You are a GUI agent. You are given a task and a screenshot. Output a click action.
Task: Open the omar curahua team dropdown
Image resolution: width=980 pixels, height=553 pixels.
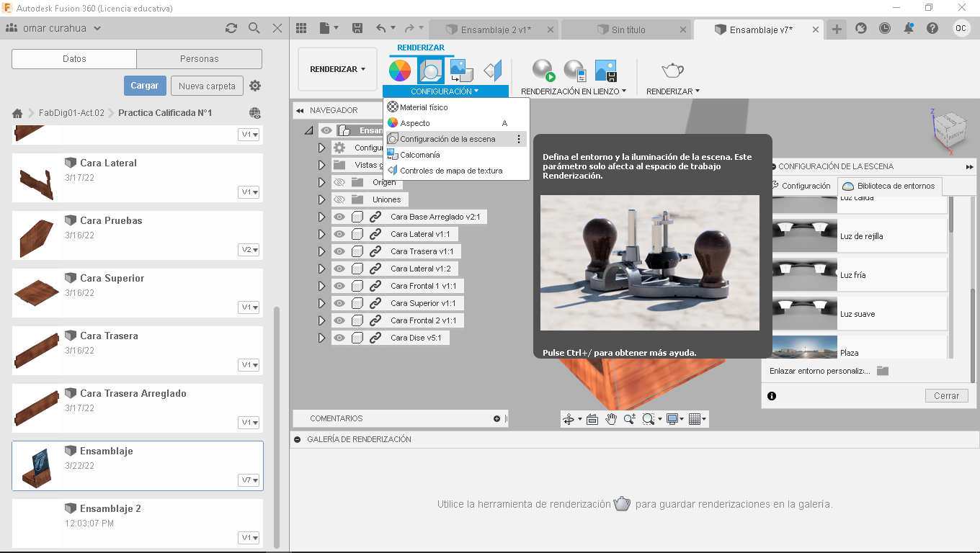53,28
